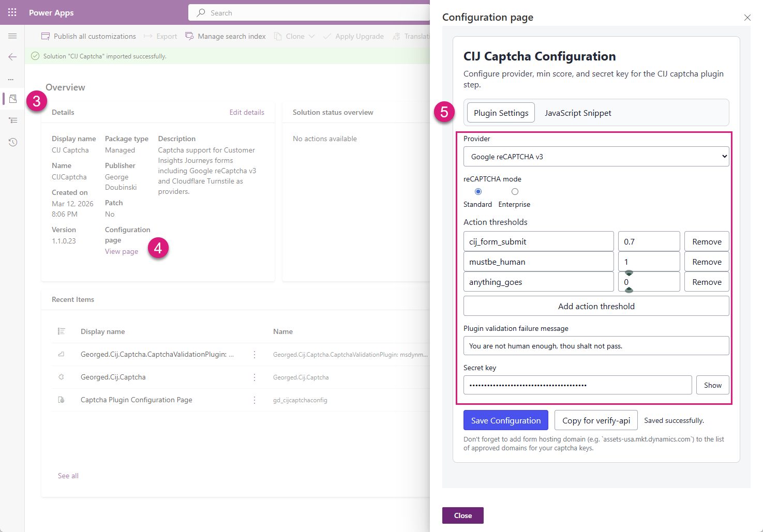Click the Power Apps title
The width and height of the screenshot is (763, 532).
click(x=51, y=12)
